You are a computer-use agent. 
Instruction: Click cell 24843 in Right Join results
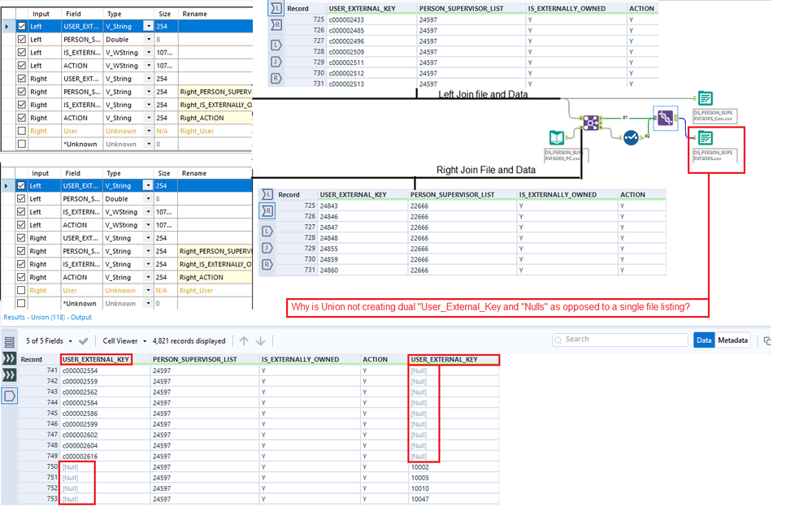coord(363,206)
